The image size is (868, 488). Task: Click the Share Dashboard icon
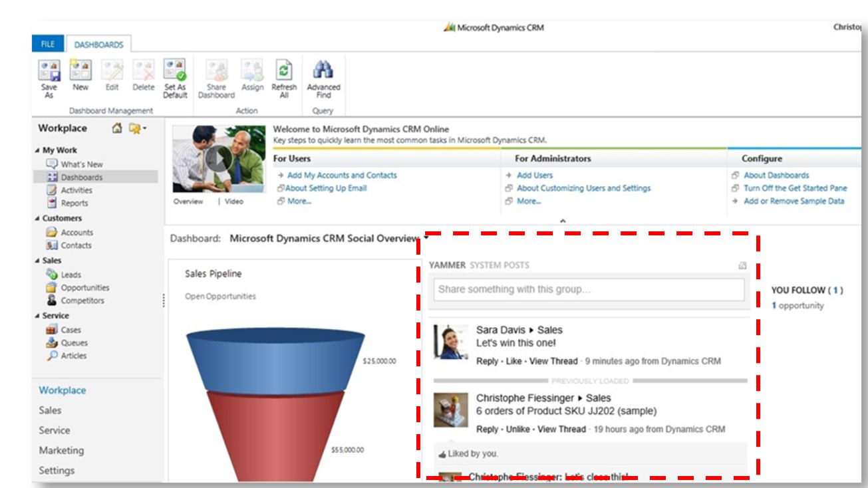pos(216,70)
